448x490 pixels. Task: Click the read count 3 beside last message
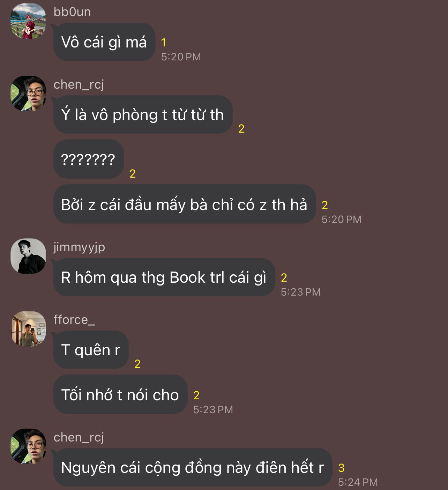pos(341,468)
